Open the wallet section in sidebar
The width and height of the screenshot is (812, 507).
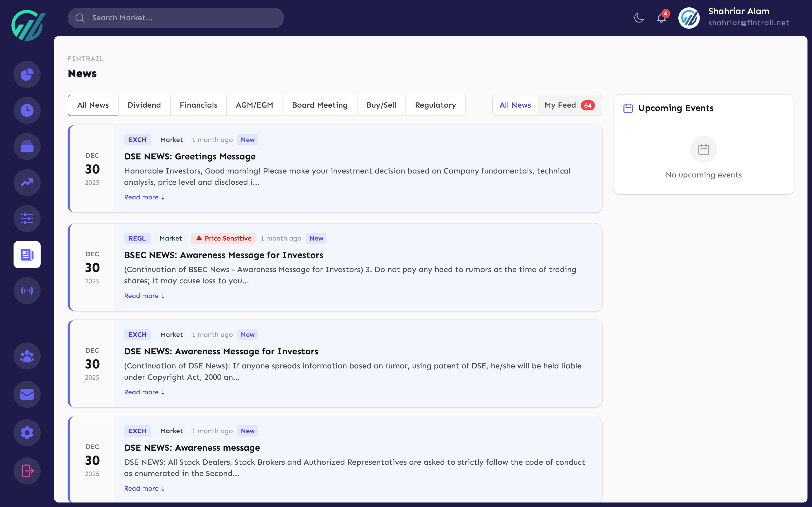pyautogui.click(x=27, y=146)
